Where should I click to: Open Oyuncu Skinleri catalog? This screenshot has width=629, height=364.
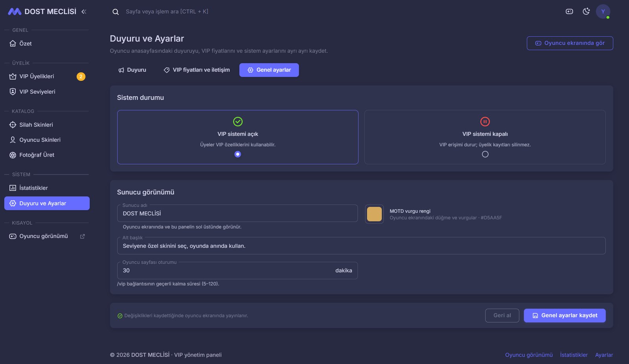pyautogui.click(x=47, y=140)
